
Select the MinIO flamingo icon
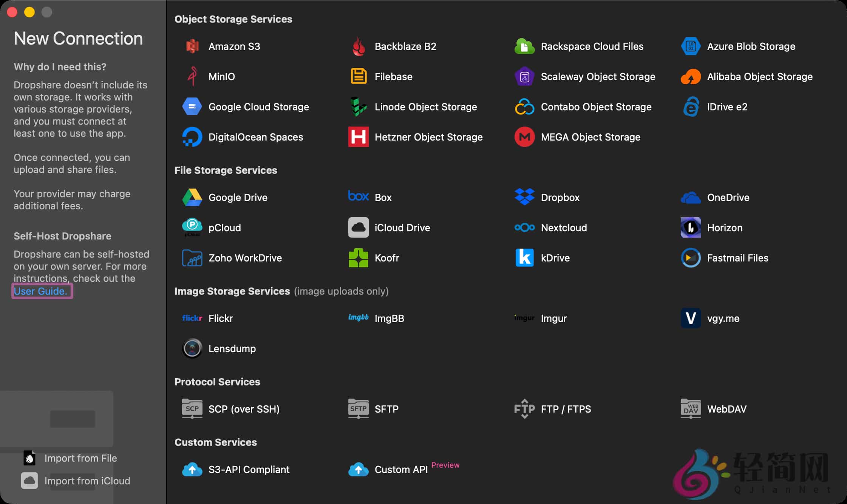pyautogui.click(x=192, y=77)
